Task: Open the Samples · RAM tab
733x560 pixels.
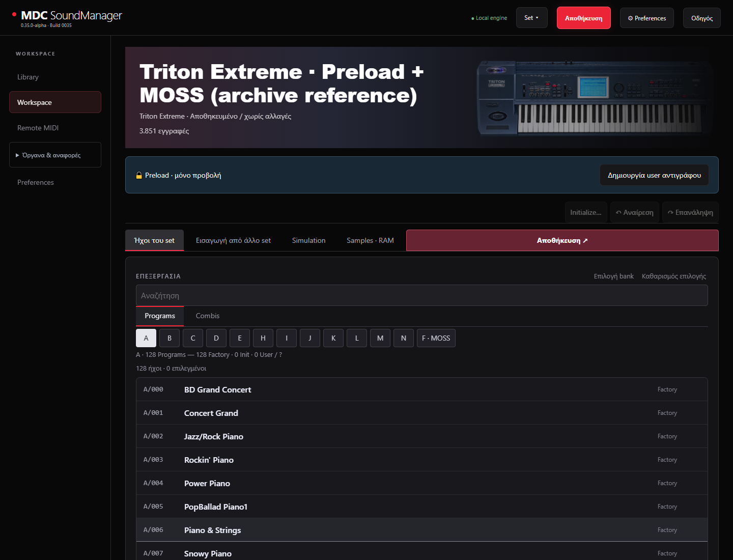Action: [x=370, y=240]
